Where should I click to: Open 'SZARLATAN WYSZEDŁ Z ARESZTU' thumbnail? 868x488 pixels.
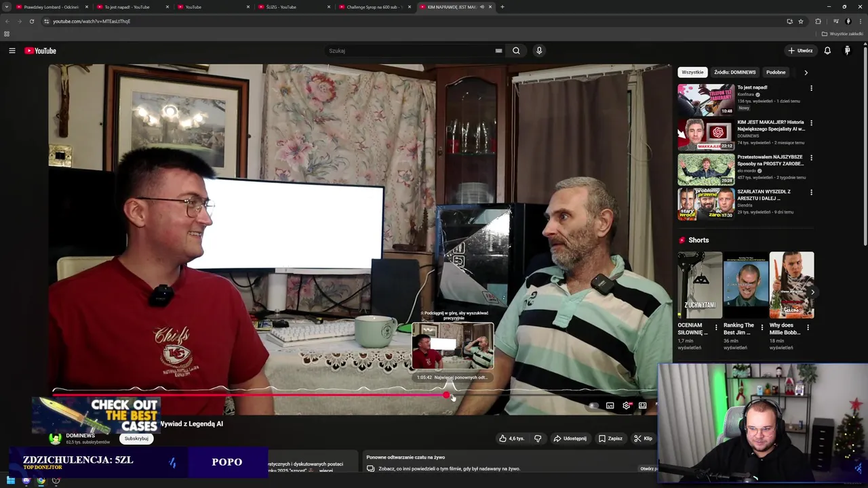[706, 204]
